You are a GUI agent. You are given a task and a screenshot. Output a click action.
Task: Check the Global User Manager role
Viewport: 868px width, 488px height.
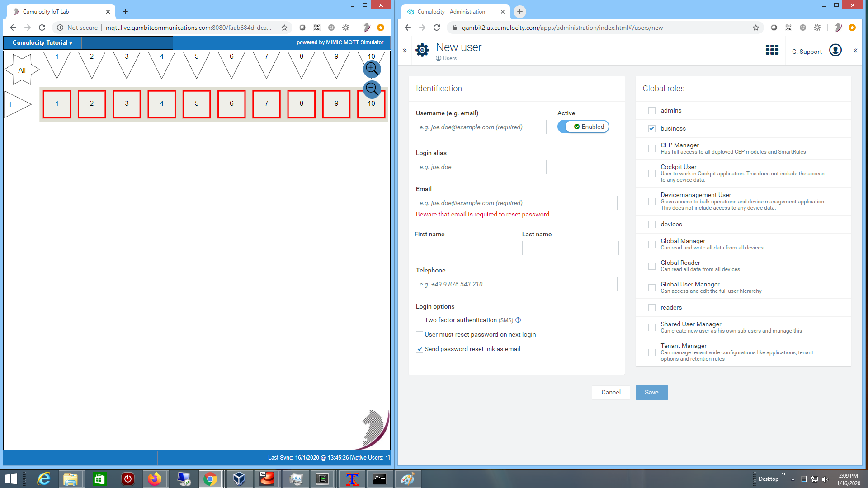[x=652, y=288]
